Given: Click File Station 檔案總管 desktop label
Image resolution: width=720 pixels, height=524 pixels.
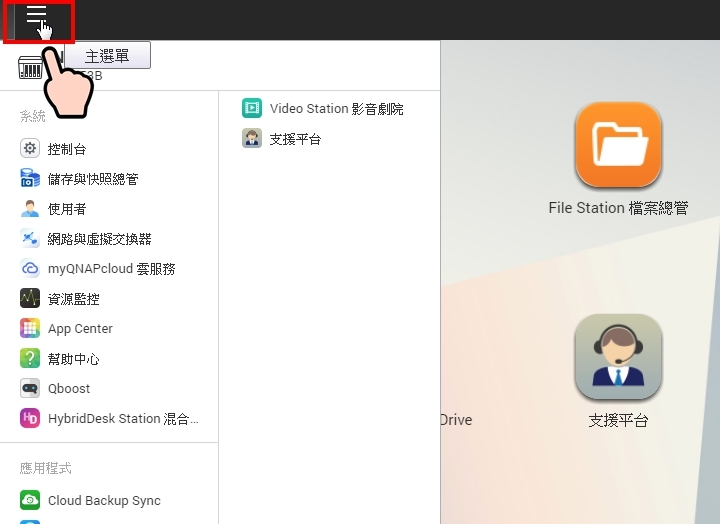Looking at the screenshot, I should click(x=618, y=208).
